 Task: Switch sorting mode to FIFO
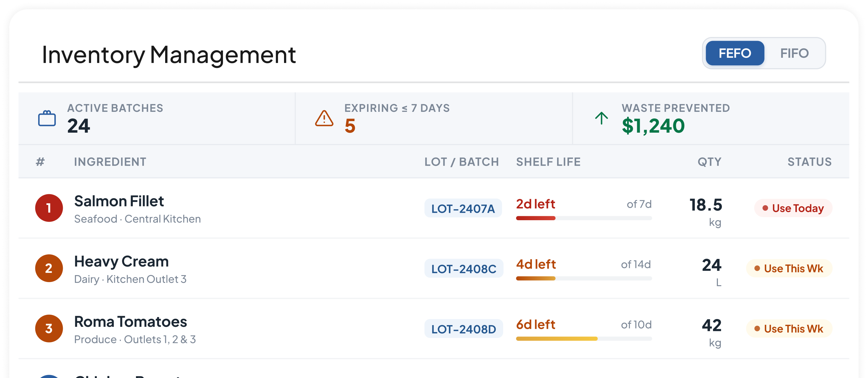[x=794, y=53]
